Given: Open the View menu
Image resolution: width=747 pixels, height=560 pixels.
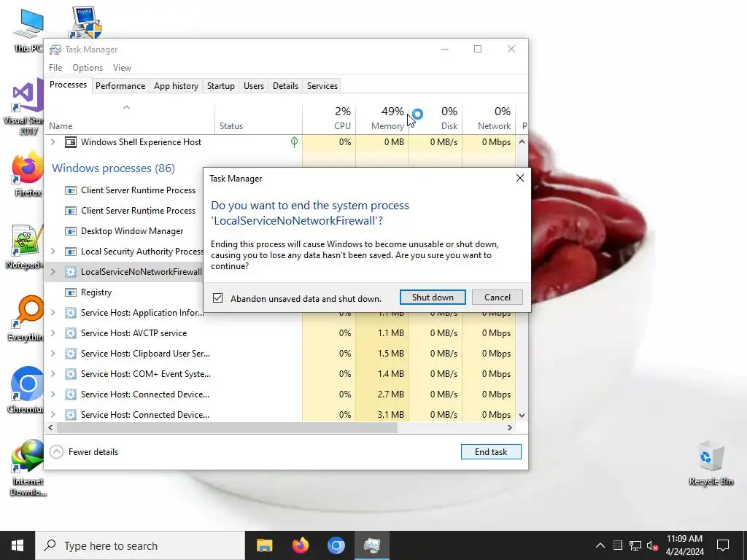Looking at the screenshot, I should point(122,68).
